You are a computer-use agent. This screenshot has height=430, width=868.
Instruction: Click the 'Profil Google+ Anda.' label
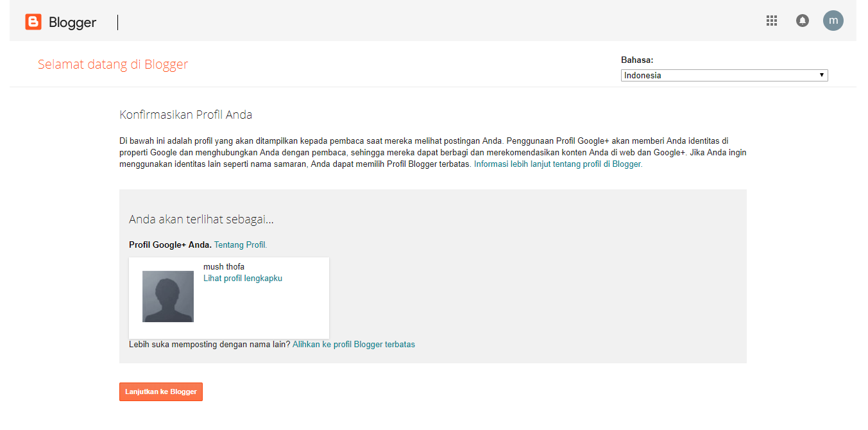pyautogui.click(x=170, y=245)
